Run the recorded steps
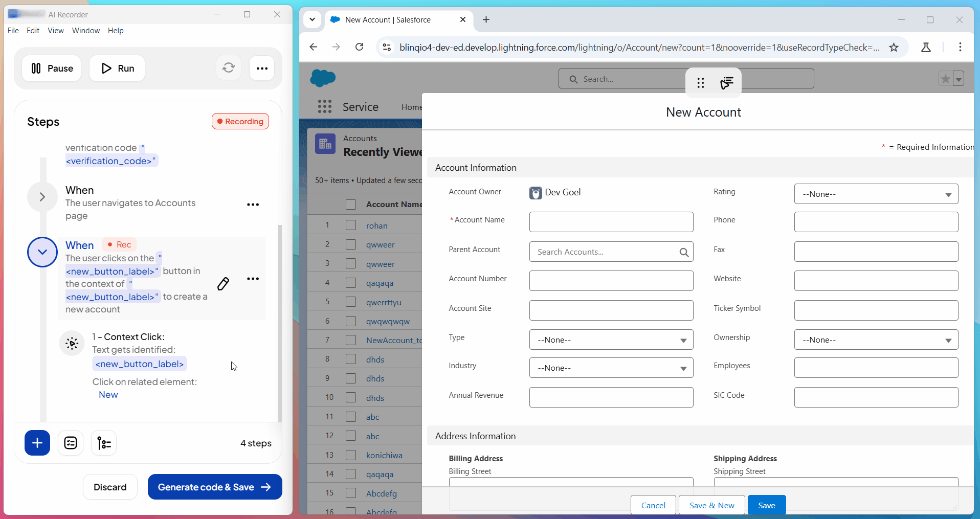 [117, 69]
